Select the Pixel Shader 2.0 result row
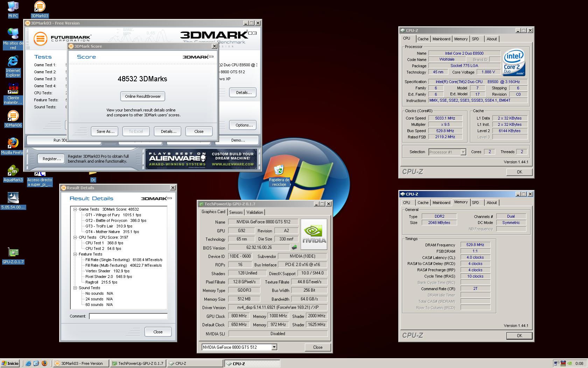 pos(109,277)
